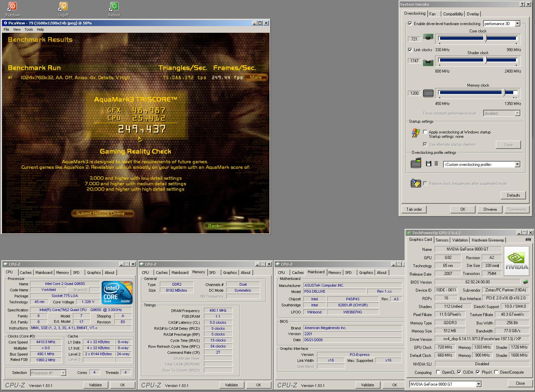Toggle Use alternate startup daemon checkbox
The height and width of the screenshot is (392, 535).
(425, 144)
